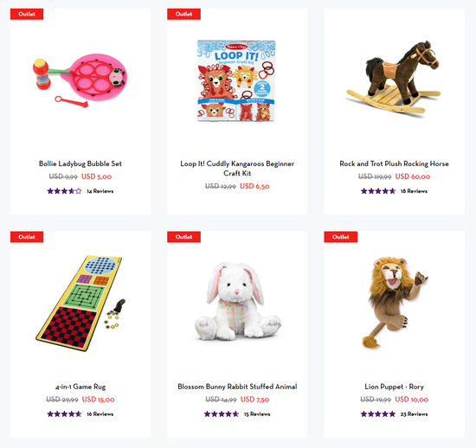Click the 4-in-1 Game Rug star rating
The image size is (476, 448).
click(x=64, y=414)
